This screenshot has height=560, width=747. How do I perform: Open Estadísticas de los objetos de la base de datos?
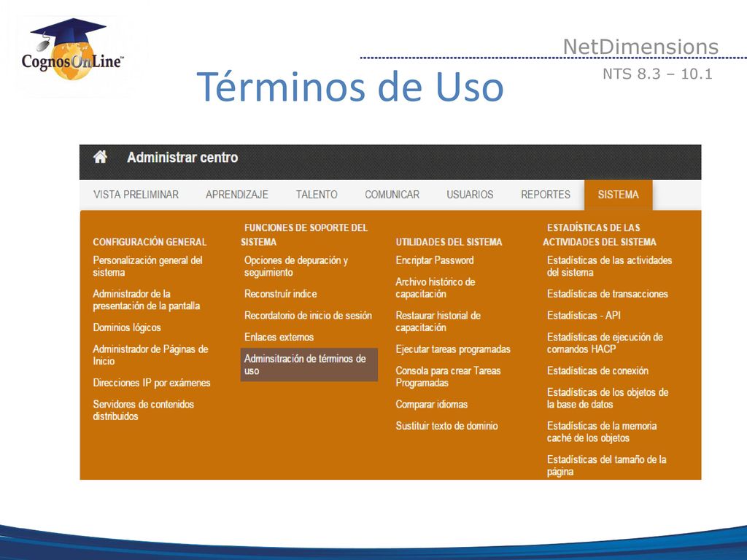tap(608, 398)
